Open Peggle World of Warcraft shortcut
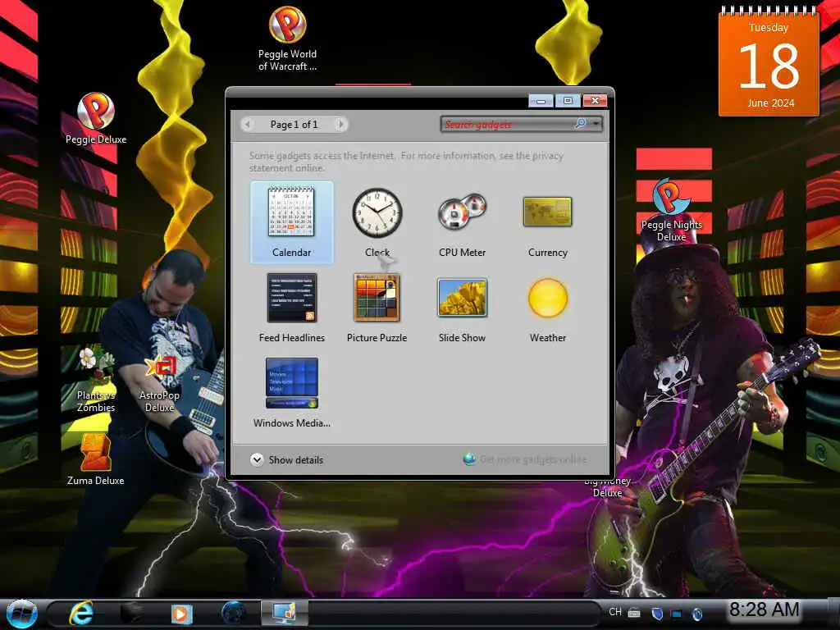This screenshot has height=630, width=840. pyautogui.click(x=288, y=39)
